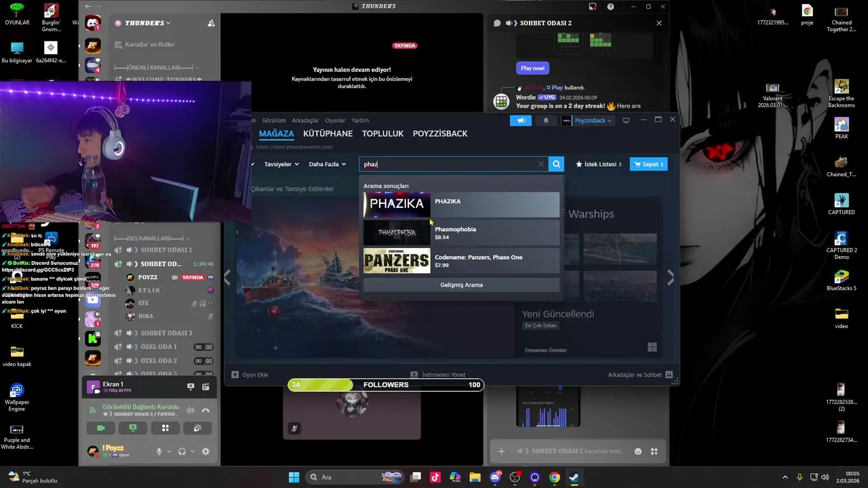This screenshot has height=488, width=868.
Task: Collapse the SES KANALLARI category
Action: point(153,239)
